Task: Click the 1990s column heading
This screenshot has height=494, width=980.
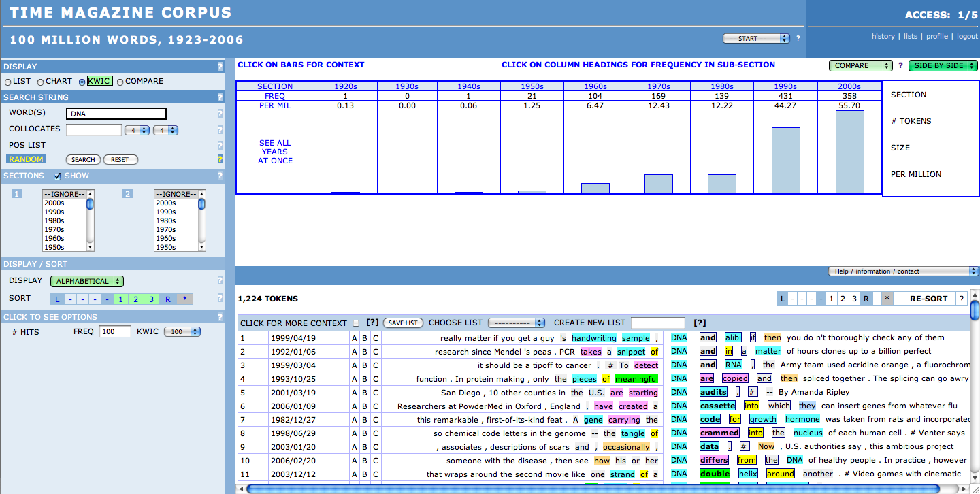Action: 786,86
